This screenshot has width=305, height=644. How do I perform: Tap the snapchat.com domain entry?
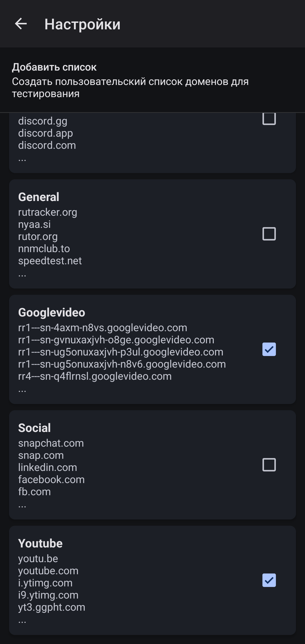click(x=51, y=443)
